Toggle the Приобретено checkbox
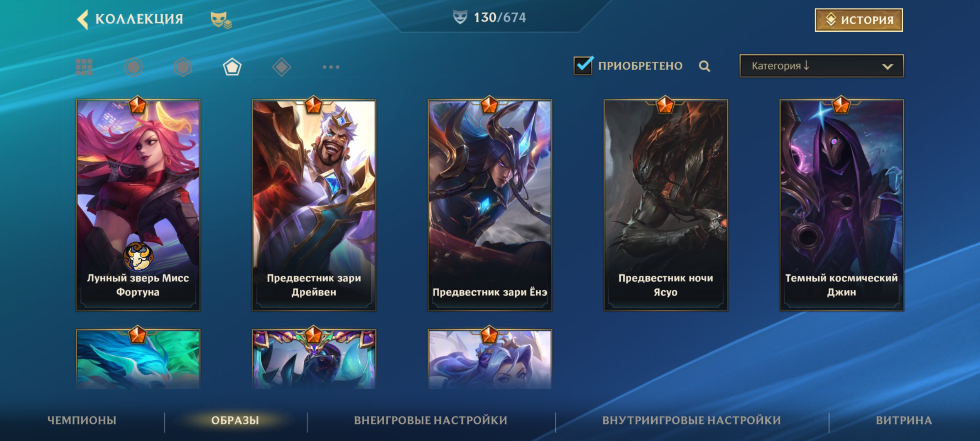This screenshot has height=441, width=980. point(583,65)
